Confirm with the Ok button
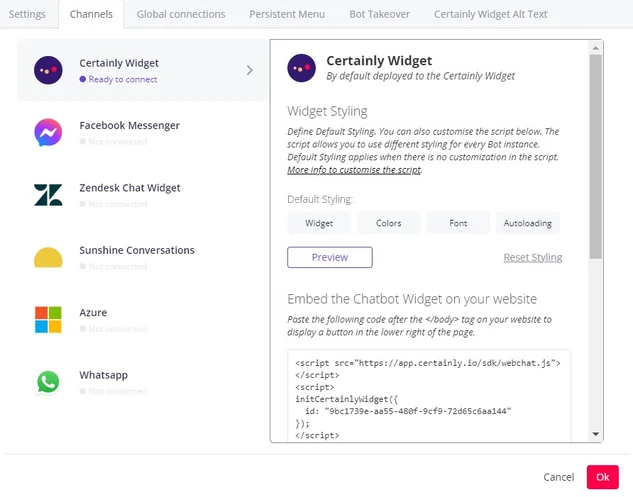Screen dimensions: 633x497 tap(603, 477)
